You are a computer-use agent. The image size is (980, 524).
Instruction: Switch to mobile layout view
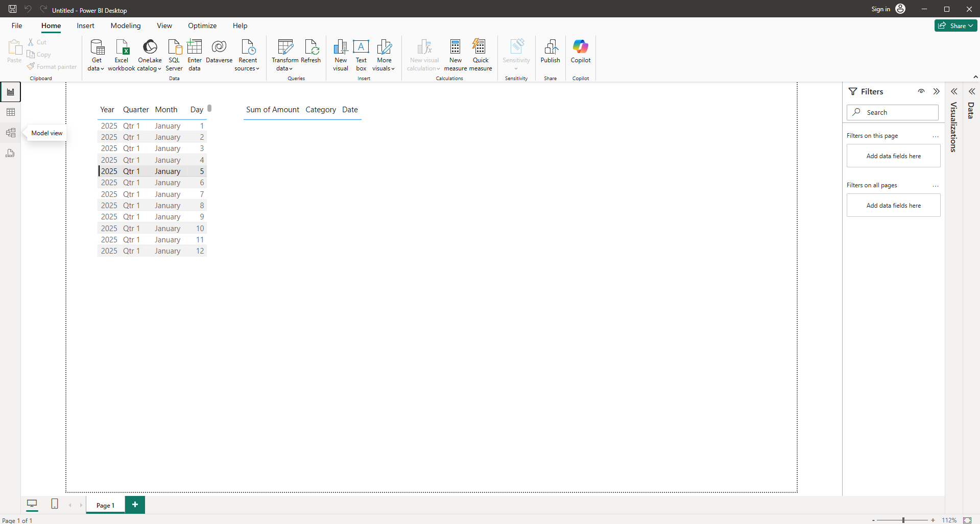click(55, 504)
